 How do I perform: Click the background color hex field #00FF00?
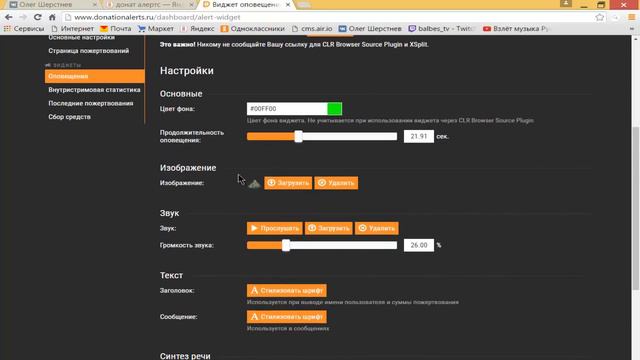pos(287,109)
